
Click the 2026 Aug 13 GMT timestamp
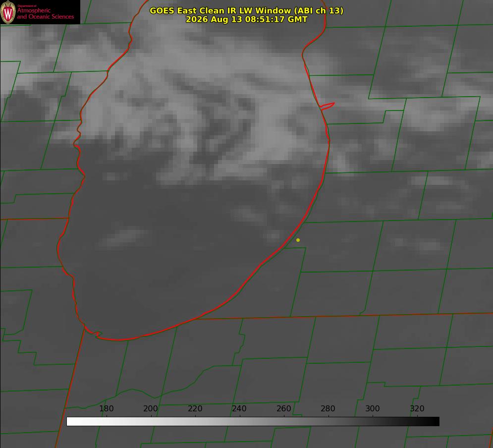(x=246, y=19)
